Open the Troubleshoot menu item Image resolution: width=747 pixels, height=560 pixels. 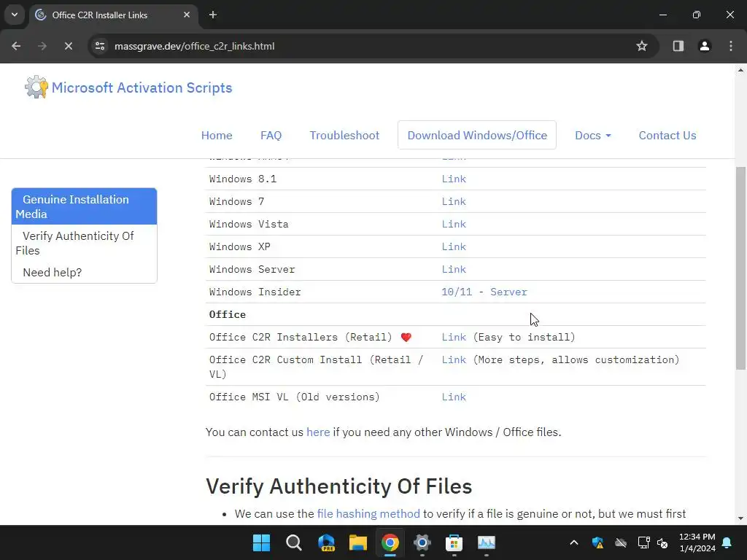(344, 135)
